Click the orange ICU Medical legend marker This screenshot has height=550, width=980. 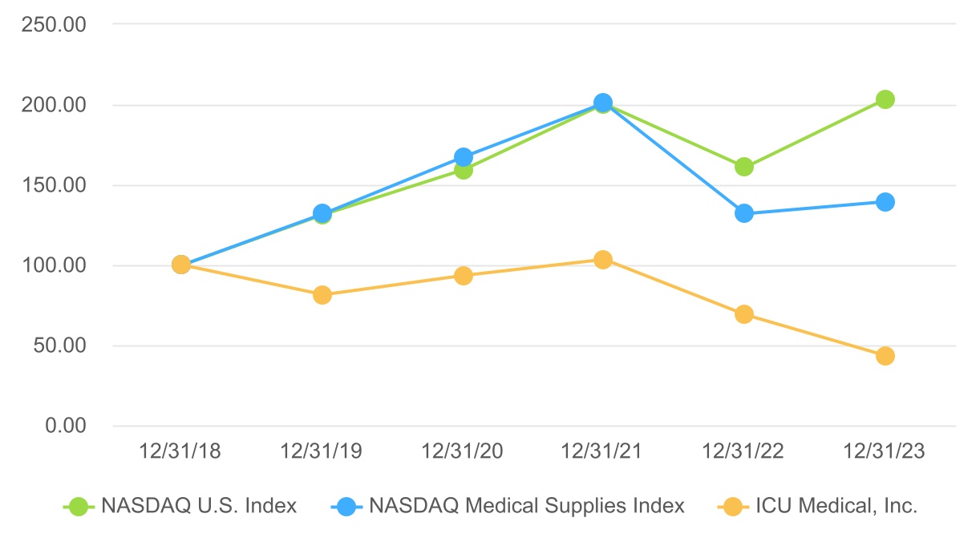tap(731, 507)
